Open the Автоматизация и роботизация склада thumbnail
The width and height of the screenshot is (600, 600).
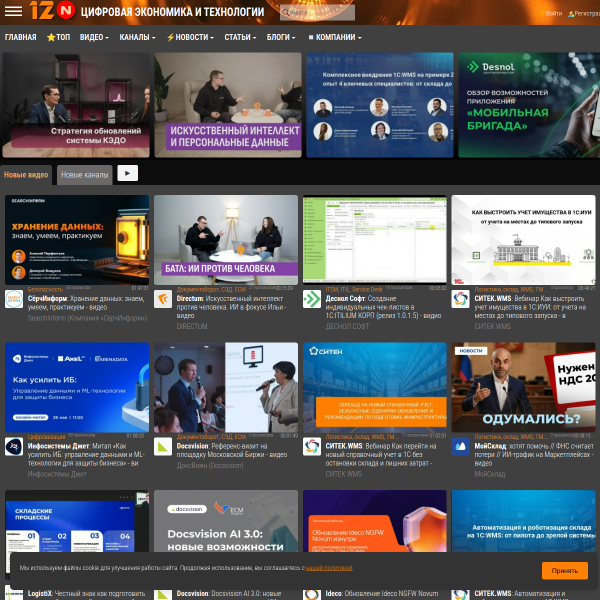pos(523,521)
